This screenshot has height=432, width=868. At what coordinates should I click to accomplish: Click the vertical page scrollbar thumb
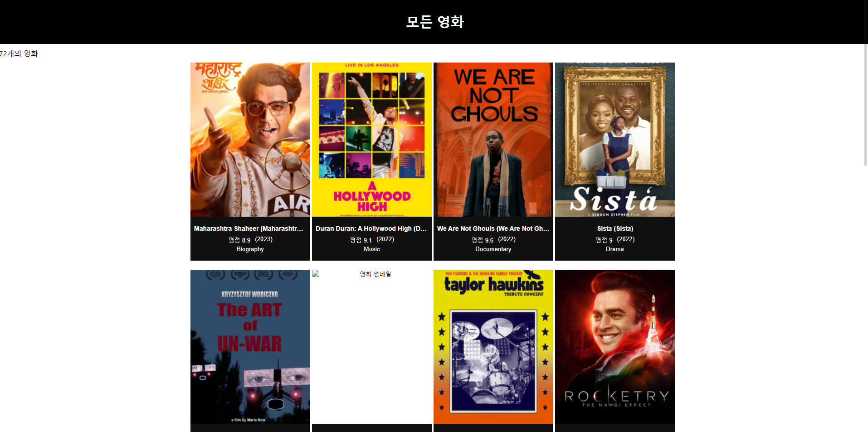pos(865,83)
